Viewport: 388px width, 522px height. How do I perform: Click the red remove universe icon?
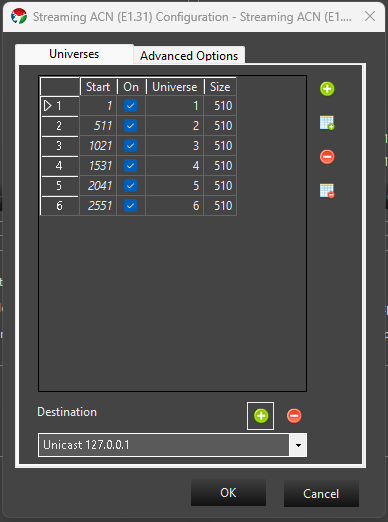[x=327, y=157]
